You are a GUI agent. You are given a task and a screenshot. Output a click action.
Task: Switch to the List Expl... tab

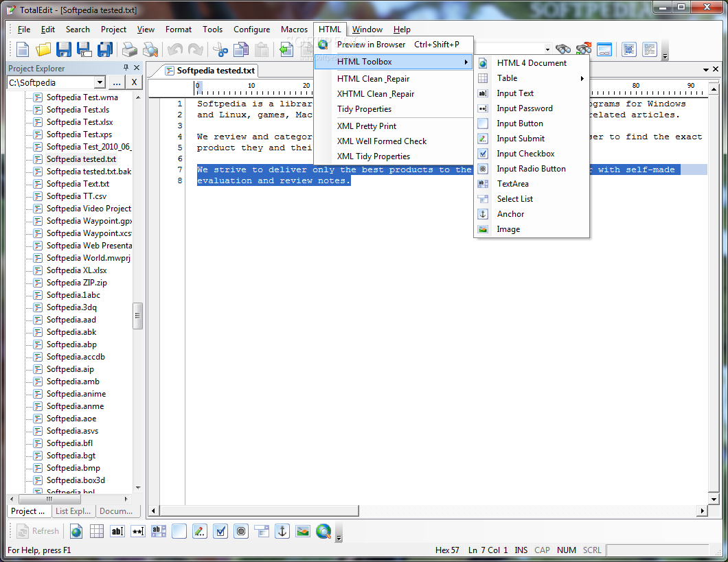[x=73, y=511]
